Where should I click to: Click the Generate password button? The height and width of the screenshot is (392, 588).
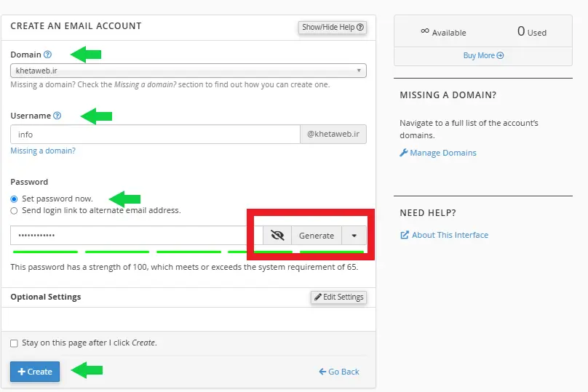pyautogui.click(x=317, y=236)
